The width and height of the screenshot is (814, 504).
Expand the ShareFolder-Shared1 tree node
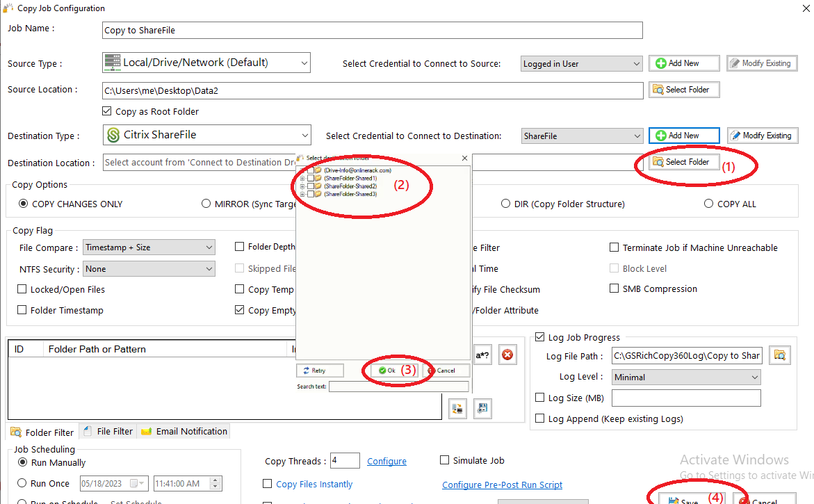point(302,179)
